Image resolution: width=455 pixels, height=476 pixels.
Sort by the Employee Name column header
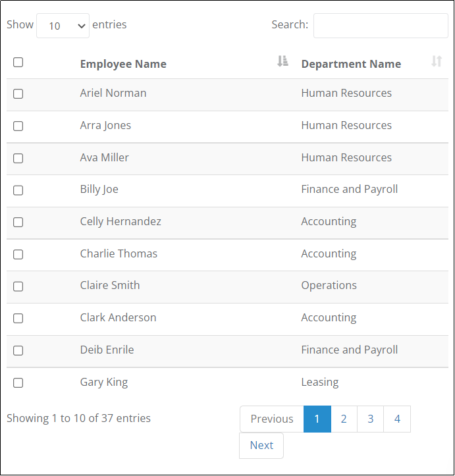(123, 64)
